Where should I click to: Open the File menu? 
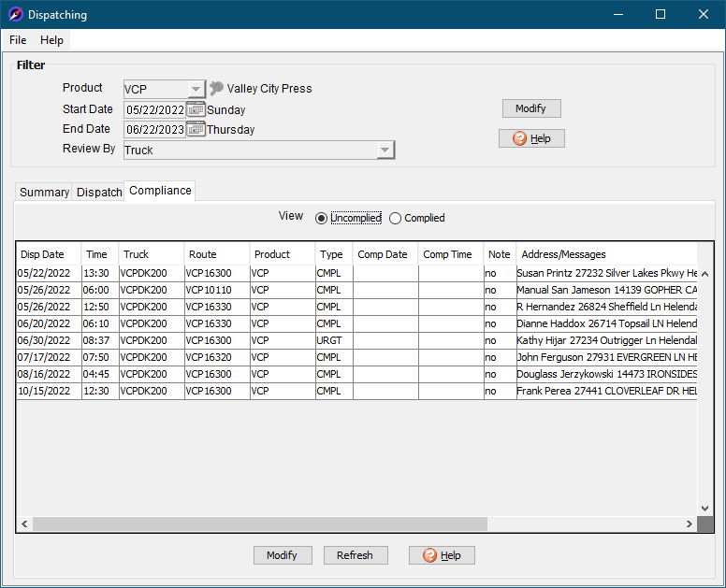point(18,40)
